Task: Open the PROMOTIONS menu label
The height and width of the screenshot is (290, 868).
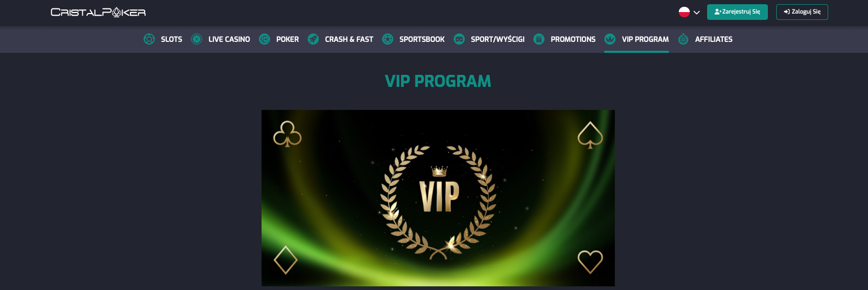Action: pos(573,39)
